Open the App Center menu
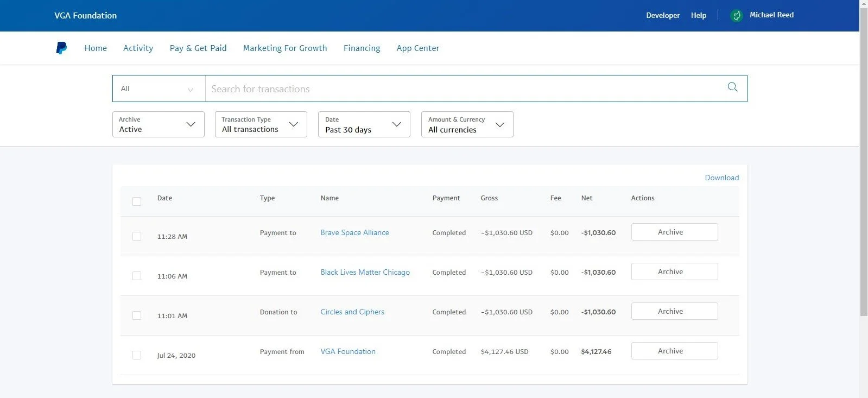The image size is (868, 398). tap(418, 48)
